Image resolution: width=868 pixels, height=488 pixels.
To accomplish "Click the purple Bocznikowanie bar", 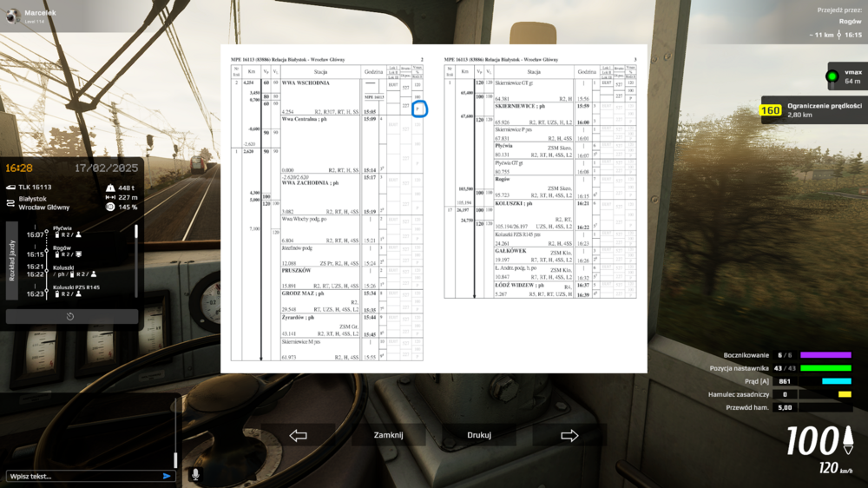I will point(825,355).
